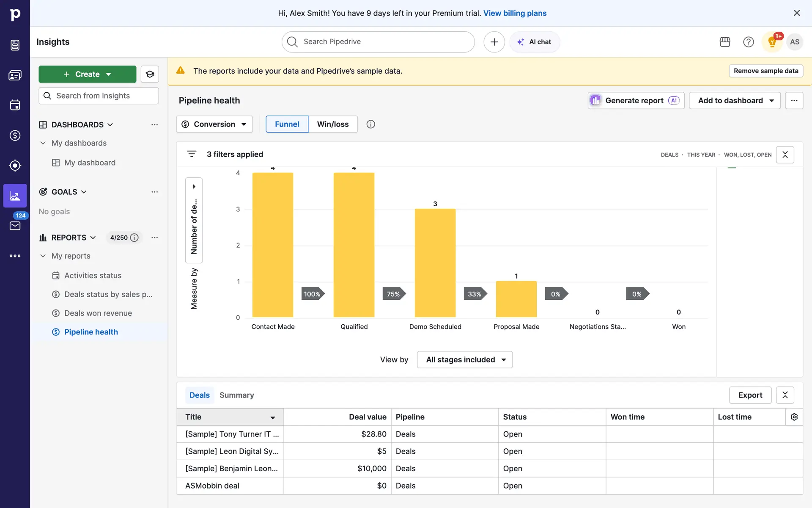Follow the View billing plans link
The height and width of the screenshot is (508, 812).
(515, 13)
